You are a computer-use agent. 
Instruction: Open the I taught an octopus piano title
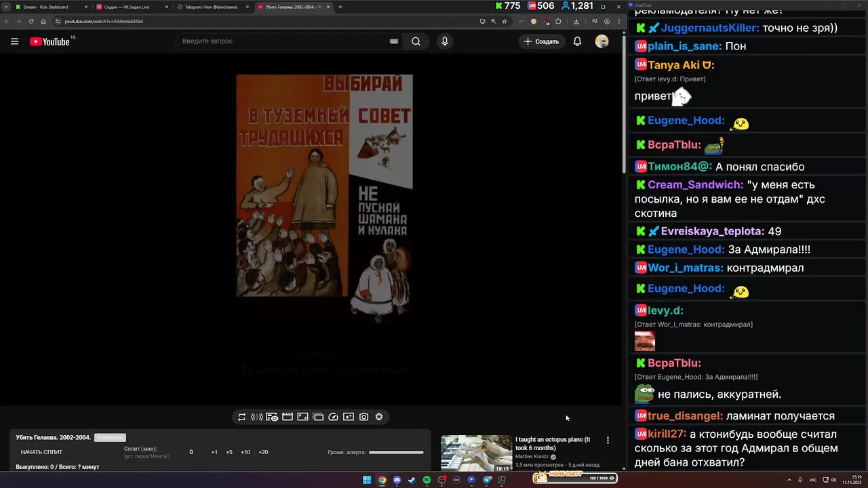click(553, 443)
